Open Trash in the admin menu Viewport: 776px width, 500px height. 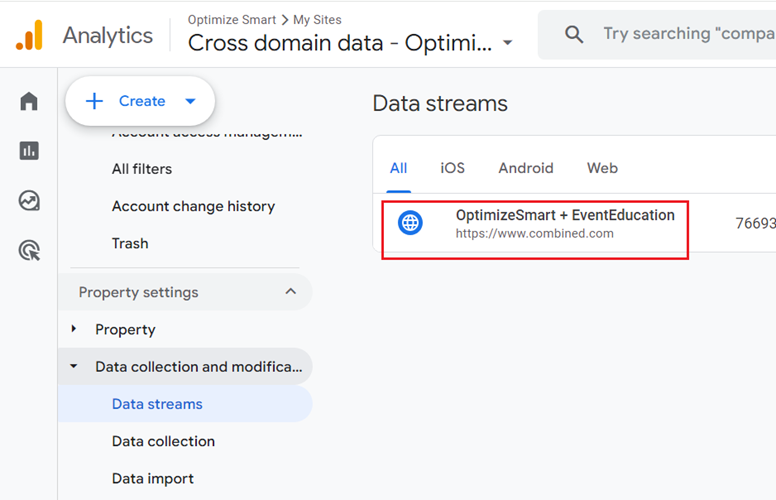pos(130,244)
